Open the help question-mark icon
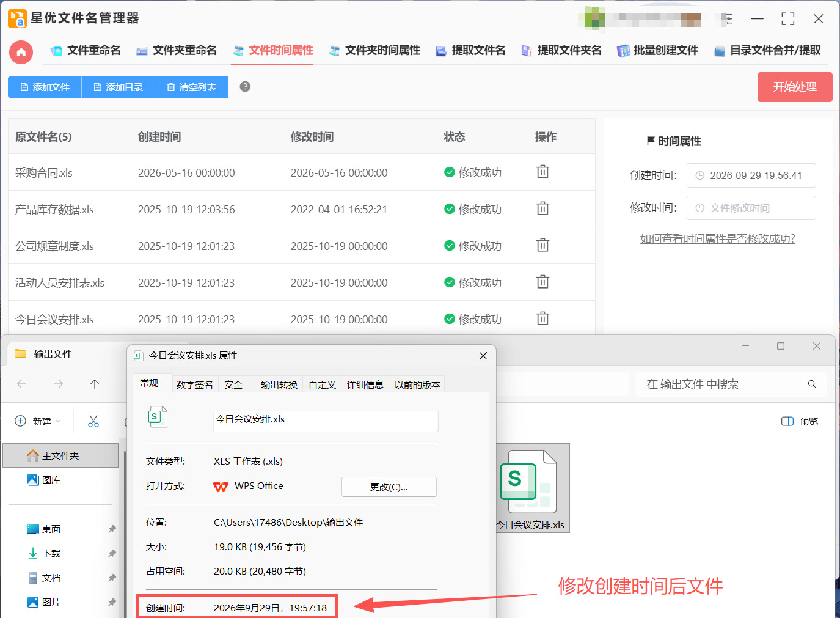Screen dimensions: 840x618 [245, 87]
